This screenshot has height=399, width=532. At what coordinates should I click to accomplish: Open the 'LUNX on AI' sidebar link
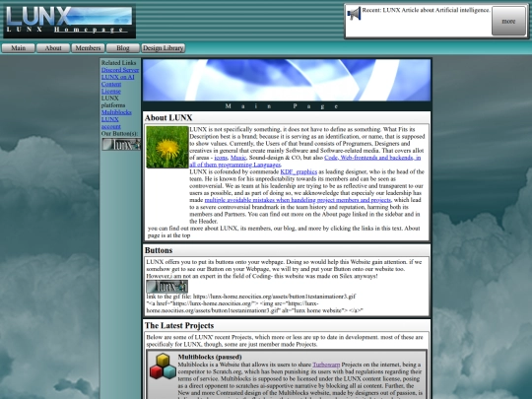click(118, 77)
